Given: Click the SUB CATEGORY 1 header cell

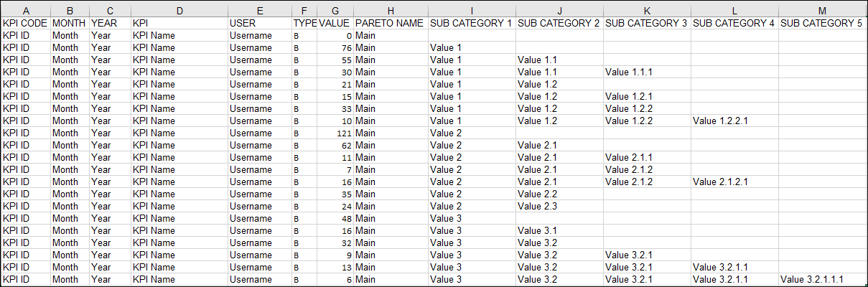Looking at the screenshot, I should (x=472, y=23).
